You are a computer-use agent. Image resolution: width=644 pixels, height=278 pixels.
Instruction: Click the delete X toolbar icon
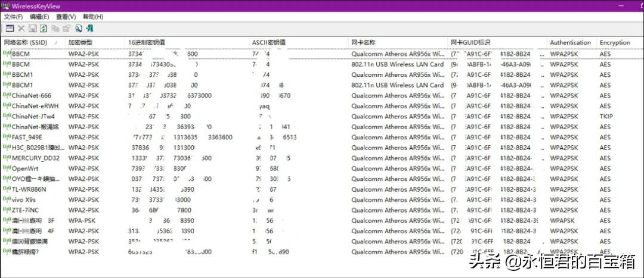click(21, 29)
